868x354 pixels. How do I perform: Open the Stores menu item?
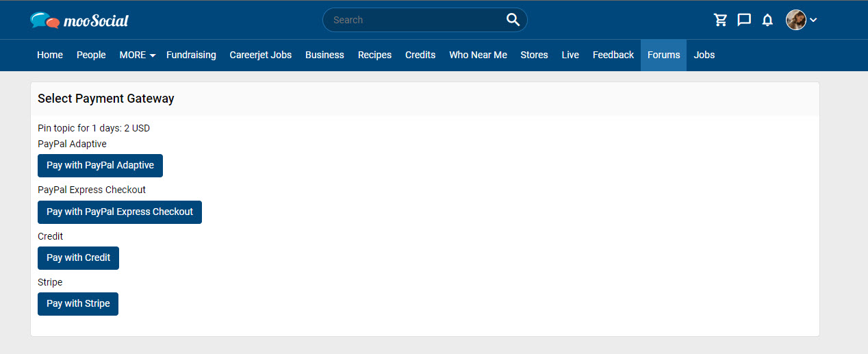tap(534, 55)
